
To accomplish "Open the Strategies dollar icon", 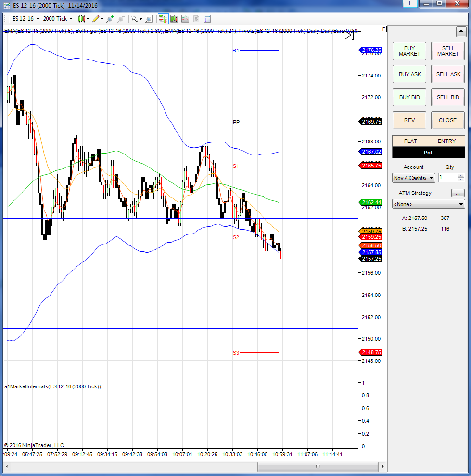I will (x=196, y=19).
